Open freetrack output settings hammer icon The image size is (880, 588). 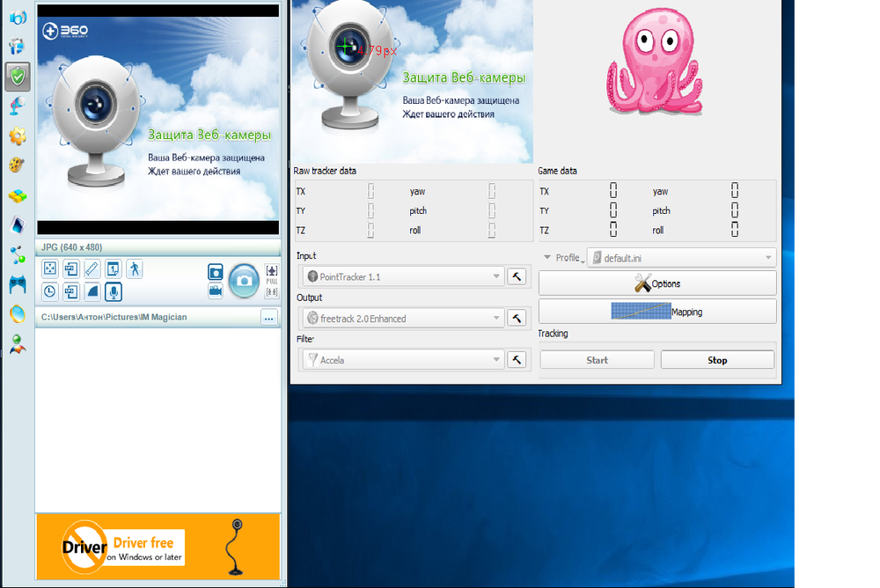pyautogui.click(x=517, y=319)
